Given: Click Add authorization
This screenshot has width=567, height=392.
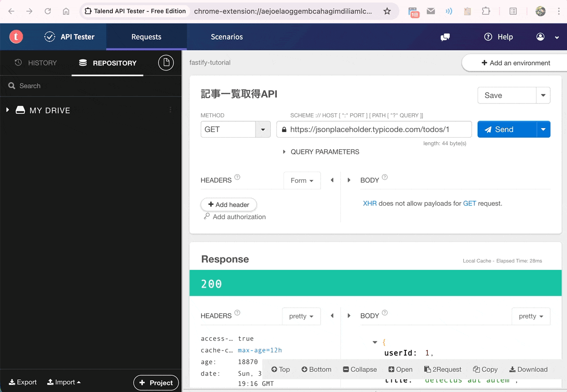Looking at the screenshot, I should 235,217.
